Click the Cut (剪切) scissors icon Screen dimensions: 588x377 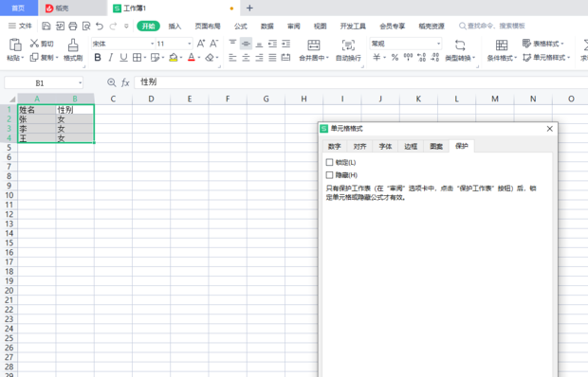[34, 44]
